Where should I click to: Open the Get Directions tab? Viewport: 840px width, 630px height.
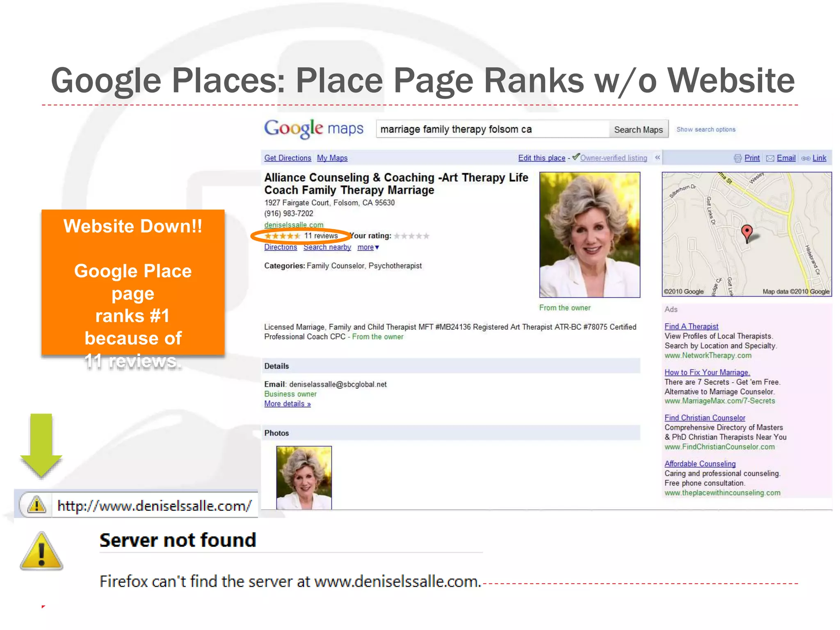tap(288, 158)
